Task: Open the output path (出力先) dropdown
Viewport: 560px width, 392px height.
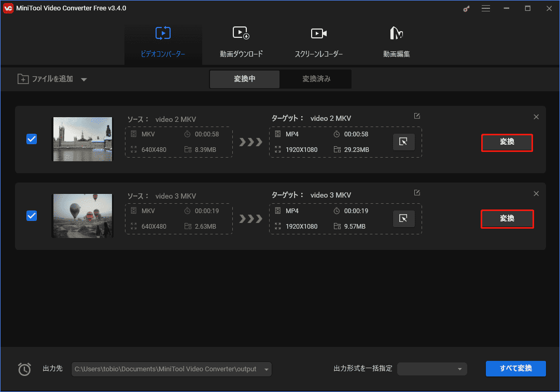Action: coord(267,370)
